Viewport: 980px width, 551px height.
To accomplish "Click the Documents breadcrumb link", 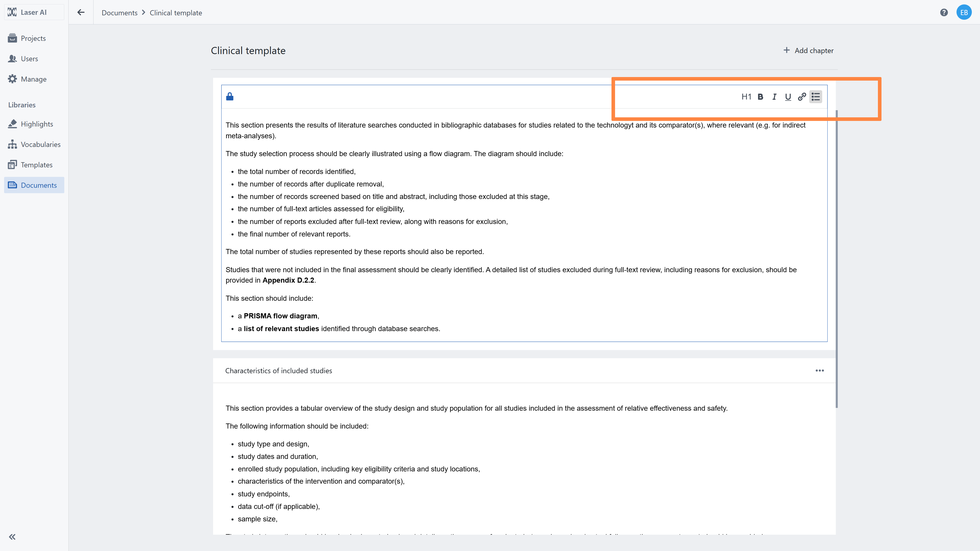I will [119, 12].
